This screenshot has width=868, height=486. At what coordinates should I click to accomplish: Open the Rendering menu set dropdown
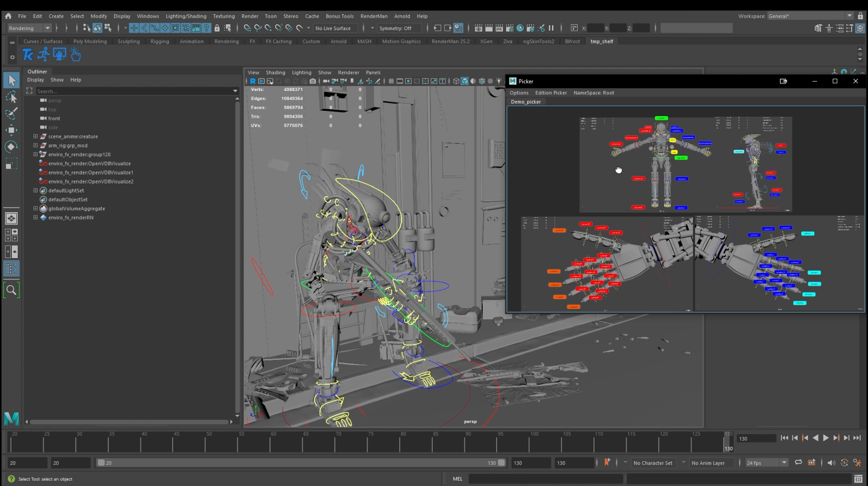tap(30, 28)
